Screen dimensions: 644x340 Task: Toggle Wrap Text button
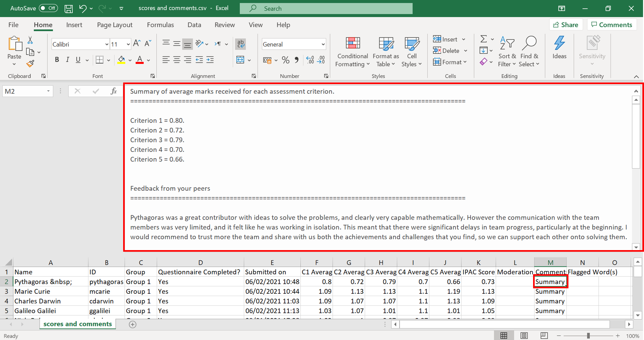pos(240,44)
